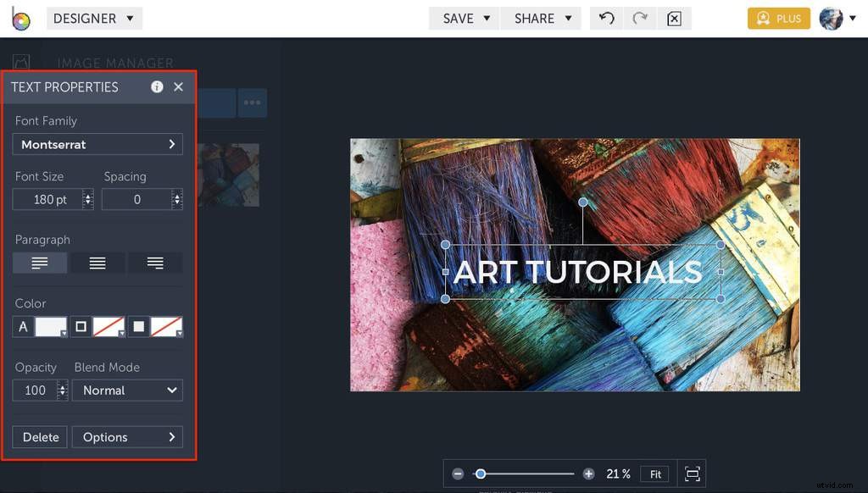Image resolution: width=868 pixels, height=493 pixels.
Task: Redo the last action
Action: pyautogui.click(x=639, y=18)
